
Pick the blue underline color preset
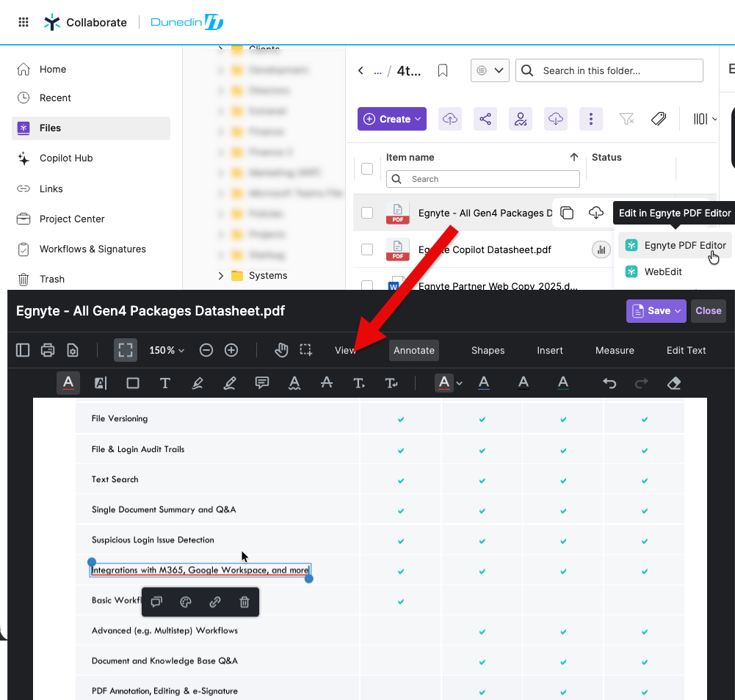(484, 383)
